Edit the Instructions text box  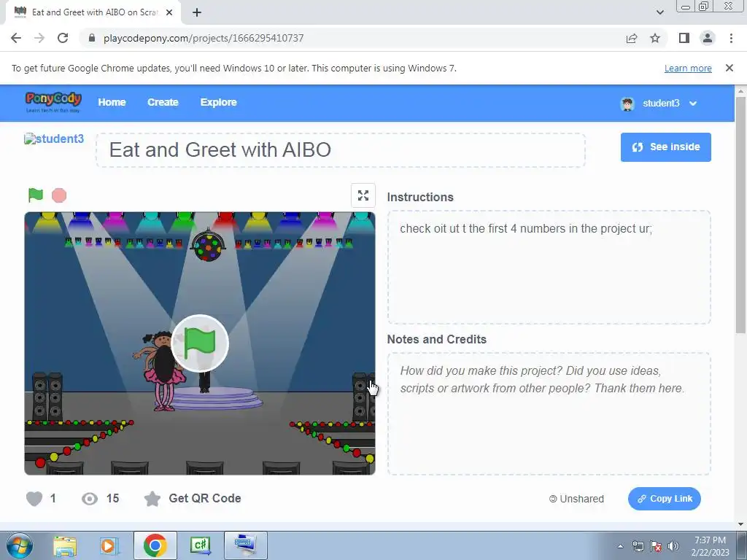(549, 267)
